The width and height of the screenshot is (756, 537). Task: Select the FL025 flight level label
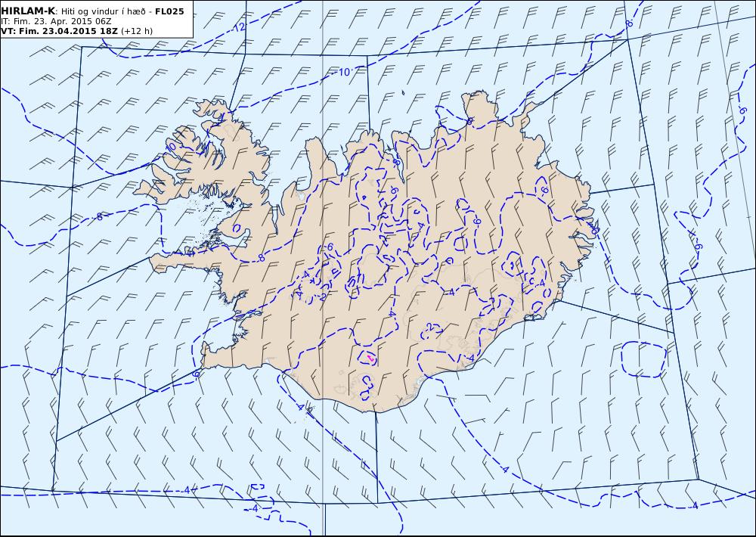click(169, 11)
